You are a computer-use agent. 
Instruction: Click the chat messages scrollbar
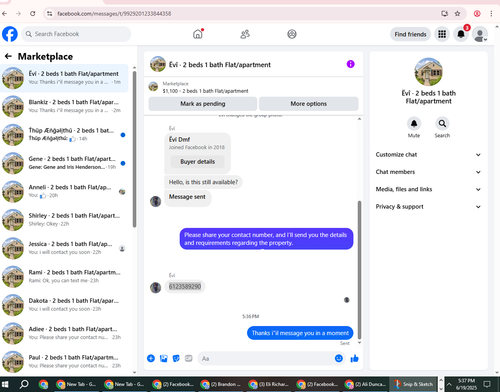pos(359,270)
